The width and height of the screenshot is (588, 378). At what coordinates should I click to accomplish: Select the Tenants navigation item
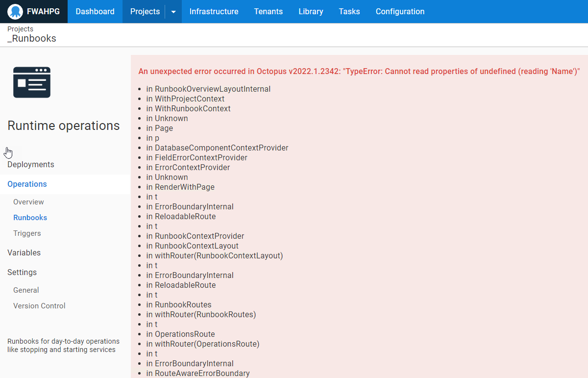268,11
